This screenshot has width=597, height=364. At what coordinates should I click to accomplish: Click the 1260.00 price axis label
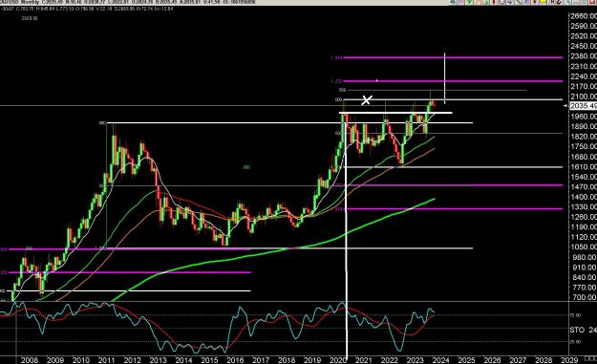584,217
